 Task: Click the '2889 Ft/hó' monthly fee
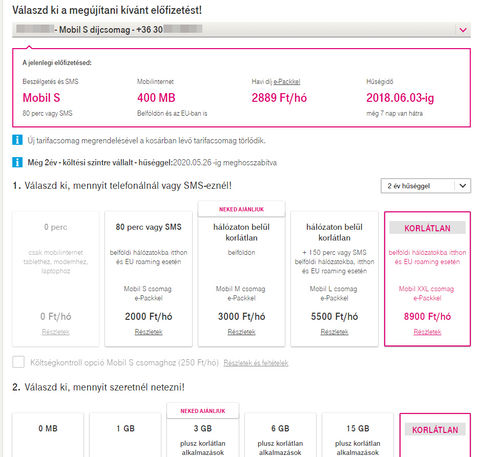pyautogui.click(x=279, y=98)
